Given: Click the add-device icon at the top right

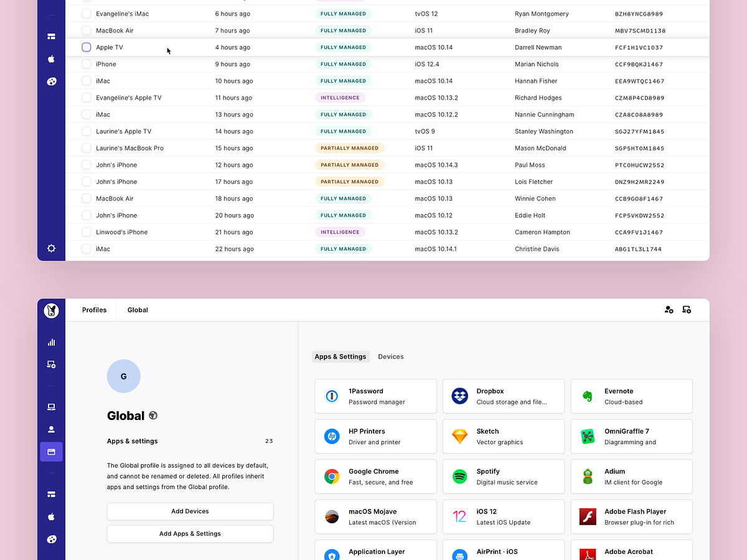Looking at the screenshot, I should coord(687,309).
